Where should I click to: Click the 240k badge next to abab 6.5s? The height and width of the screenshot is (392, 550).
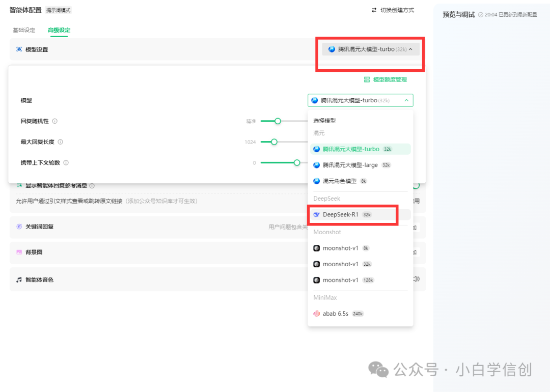[358, 314]
